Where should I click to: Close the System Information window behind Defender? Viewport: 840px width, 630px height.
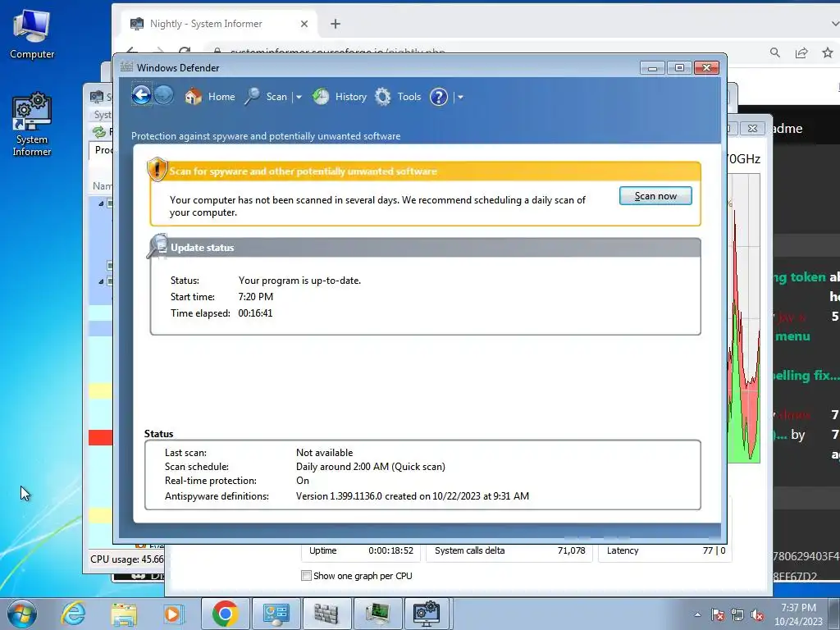[752, 129]
